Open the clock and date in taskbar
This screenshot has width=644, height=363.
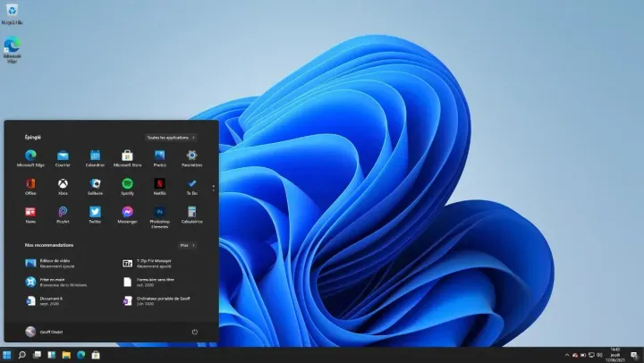tap(614, 355)
